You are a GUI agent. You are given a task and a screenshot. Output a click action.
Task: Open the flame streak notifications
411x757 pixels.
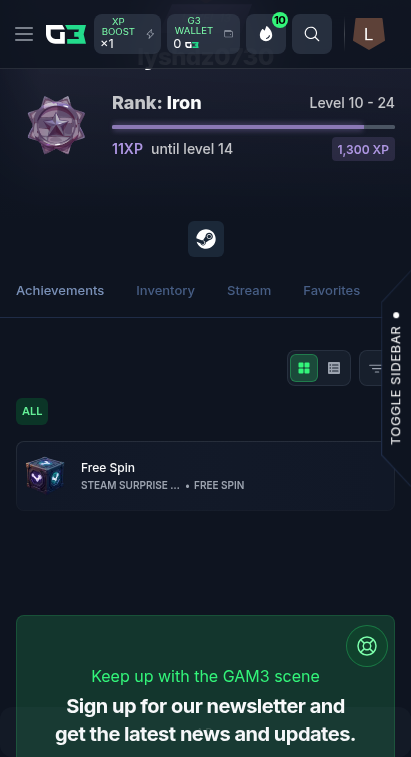[266, 34]
